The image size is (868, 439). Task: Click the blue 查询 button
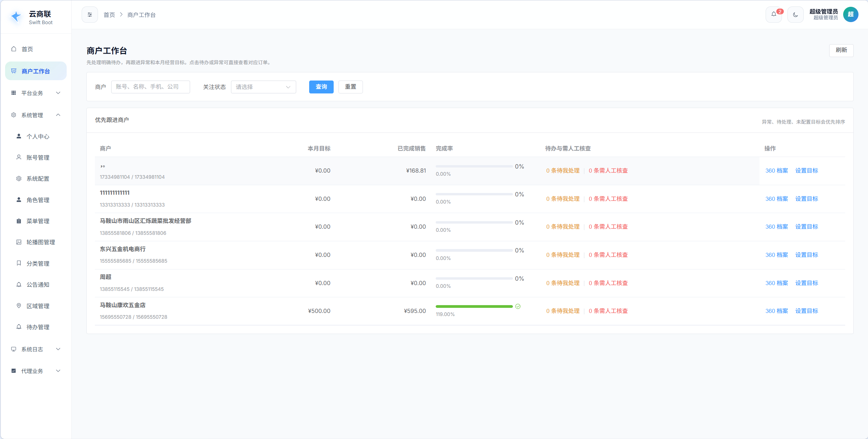(321, 87)
